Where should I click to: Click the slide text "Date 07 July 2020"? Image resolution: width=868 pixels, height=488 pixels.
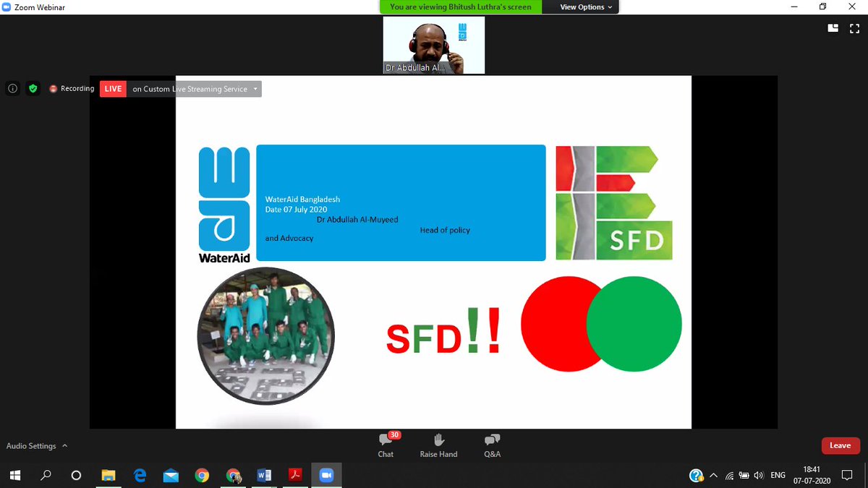(x=296, y=210)
